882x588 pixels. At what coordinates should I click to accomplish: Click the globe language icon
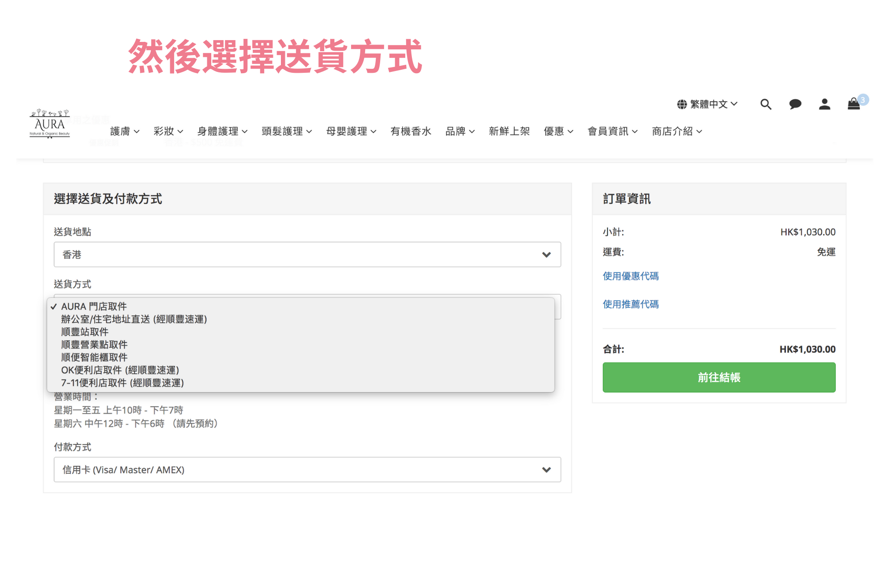pyautogui.click(x=682, y=104)
